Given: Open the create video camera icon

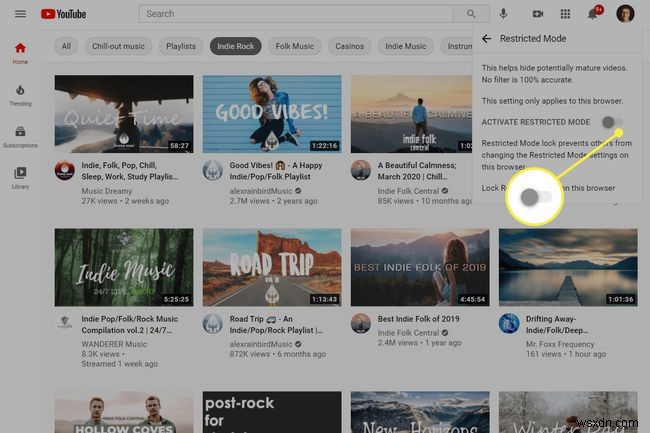Looking at the screenshot, I should tap(538, 14).
